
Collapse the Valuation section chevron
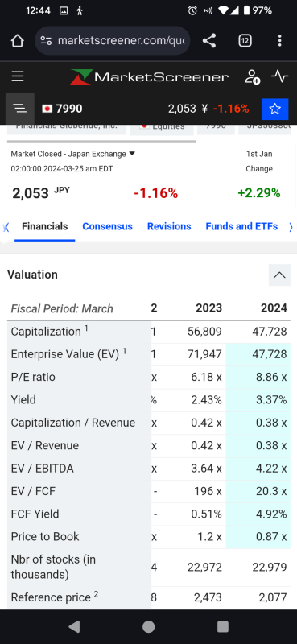click(x=279, y=275)
